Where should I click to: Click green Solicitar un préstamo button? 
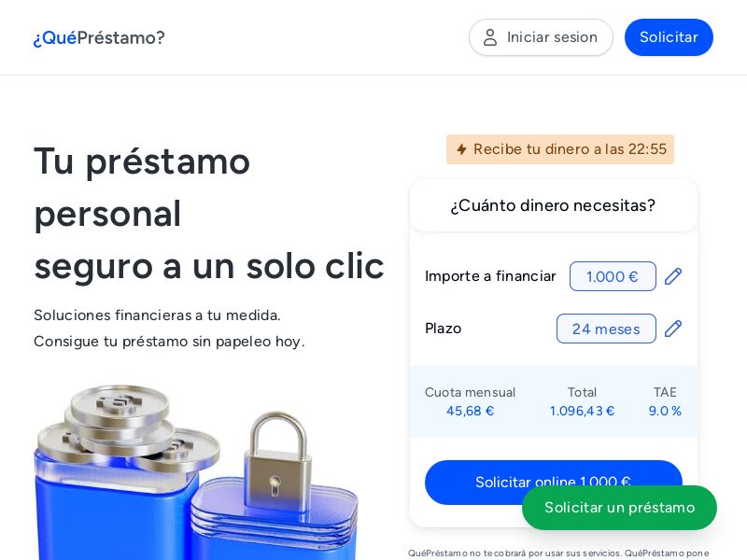619,508
